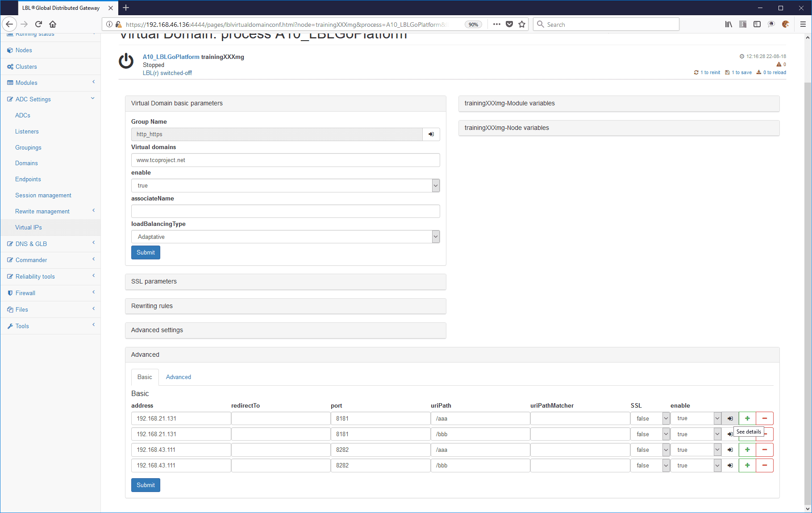Switch to the Advanced tab
Screen dimensions: 812x513
tap(179, 377)
